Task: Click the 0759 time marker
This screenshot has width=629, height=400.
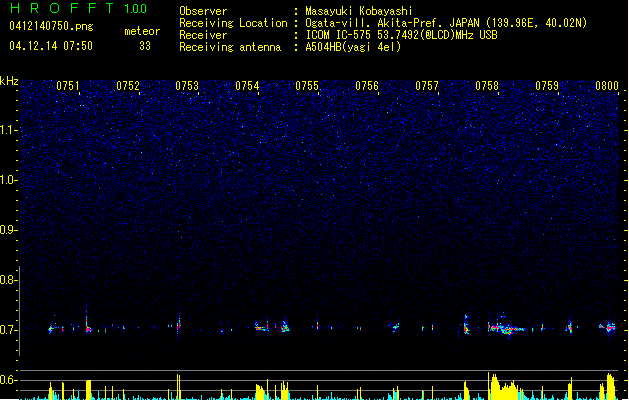Action: (547, 86)
